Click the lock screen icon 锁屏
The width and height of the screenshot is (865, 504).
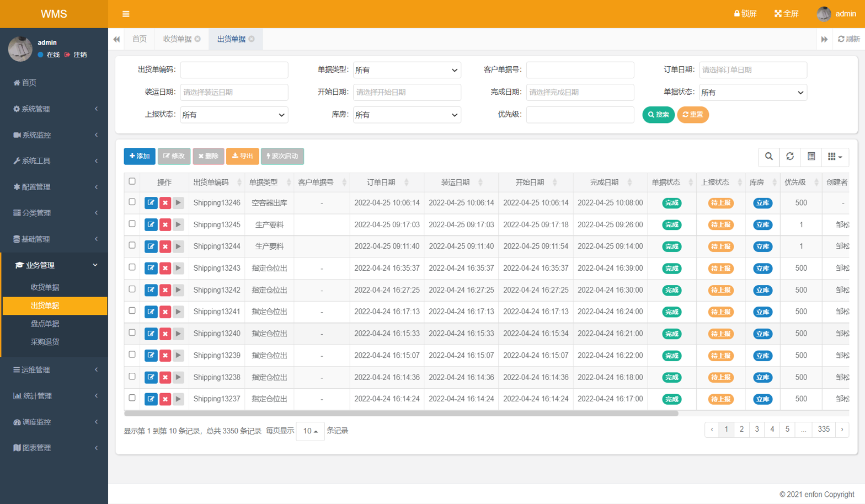click(745, 14)
